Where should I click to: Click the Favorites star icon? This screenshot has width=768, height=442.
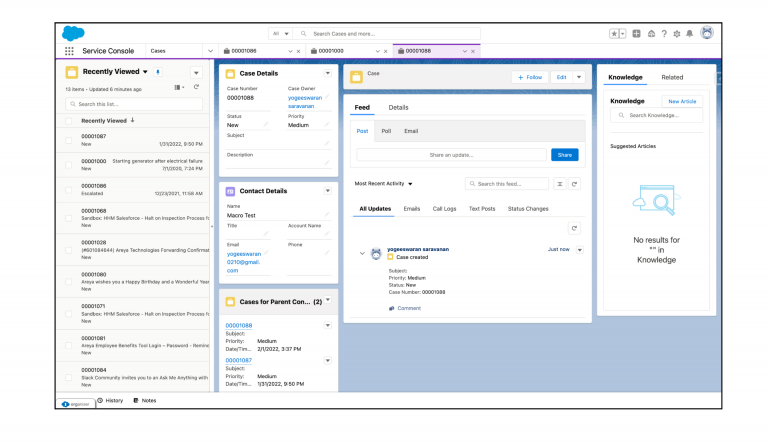click(614, 34)
